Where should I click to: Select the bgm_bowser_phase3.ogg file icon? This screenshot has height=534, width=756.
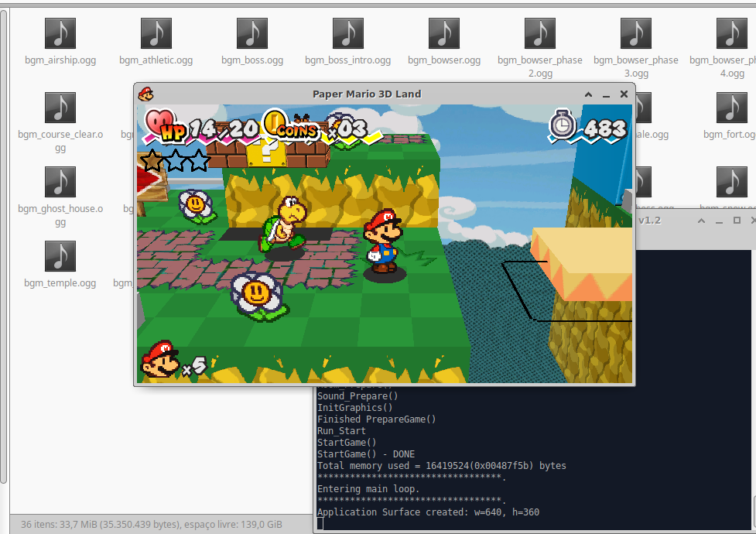pos(636,33)
